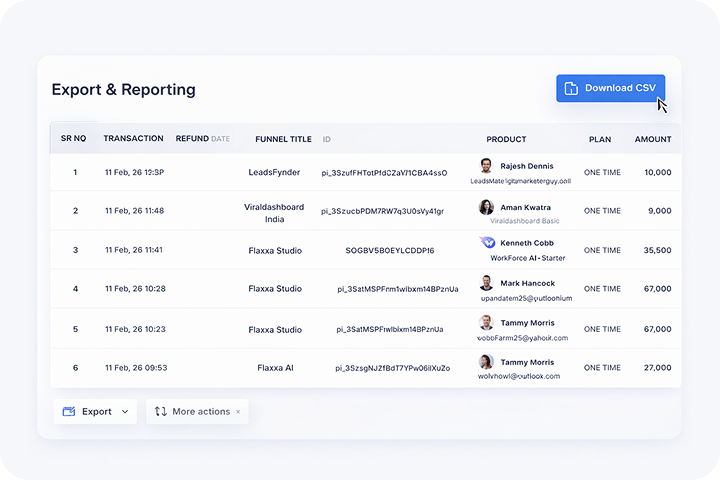Open the More actions menu

(x=200, y=411)
